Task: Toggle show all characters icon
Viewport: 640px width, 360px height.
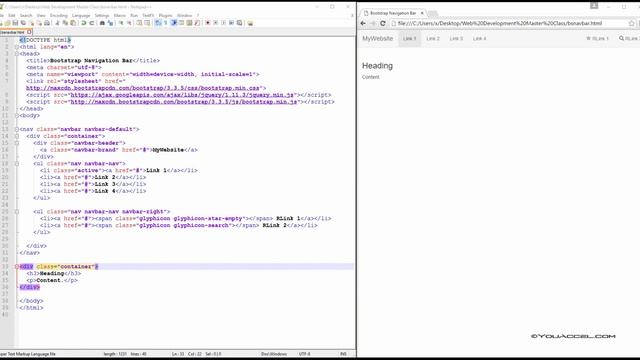Action: [x=165, y=23]
